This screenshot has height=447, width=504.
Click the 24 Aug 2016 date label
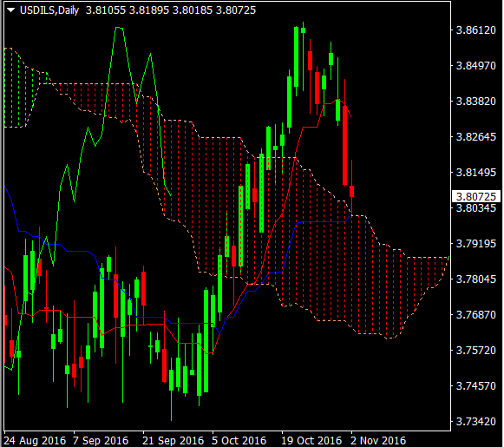coord(35,440)
